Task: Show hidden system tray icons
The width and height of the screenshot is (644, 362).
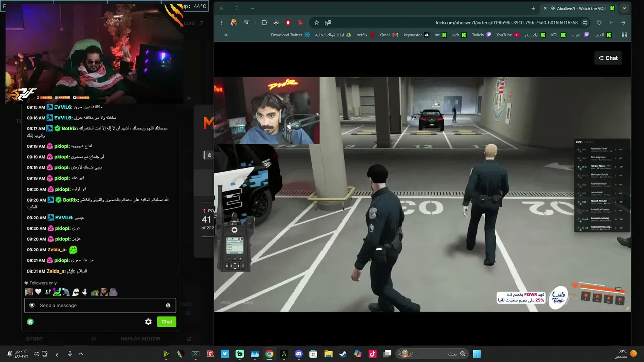Action: 81,354
